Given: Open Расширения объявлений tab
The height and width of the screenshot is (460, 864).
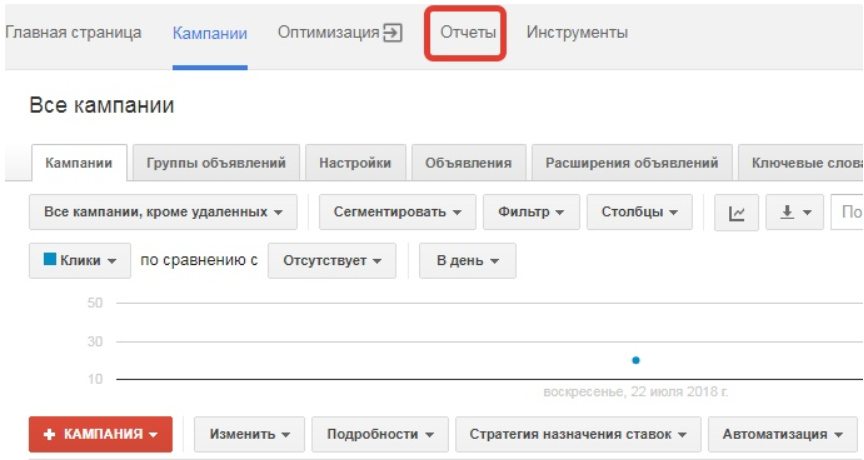Looking at the screenshot, I should 632,163.
